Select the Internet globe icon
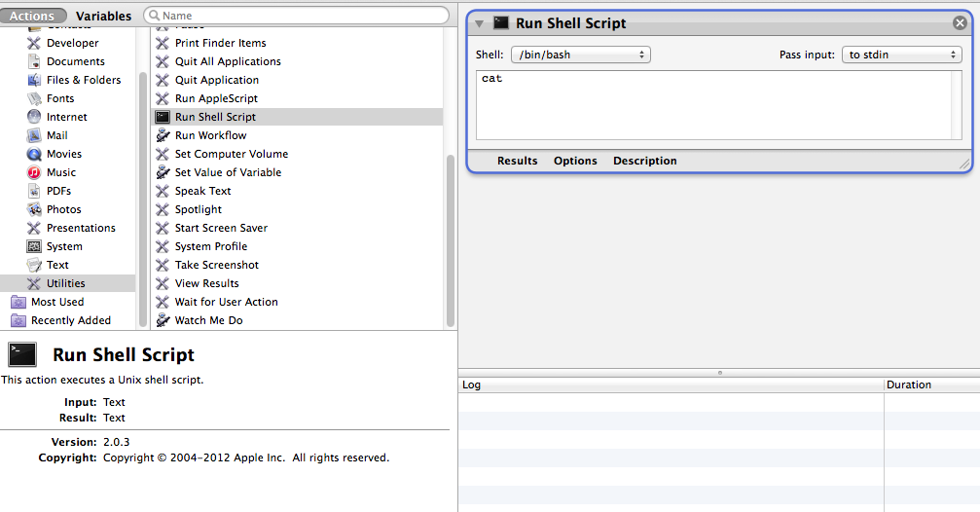Screen dimensions: 980x512 click(x=34, y=117)
